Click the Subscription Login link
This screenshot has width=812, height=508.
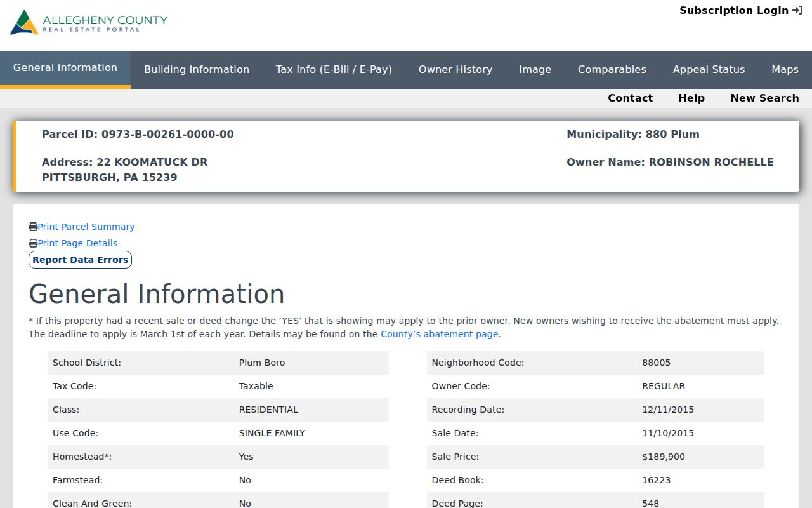point(741,10)
